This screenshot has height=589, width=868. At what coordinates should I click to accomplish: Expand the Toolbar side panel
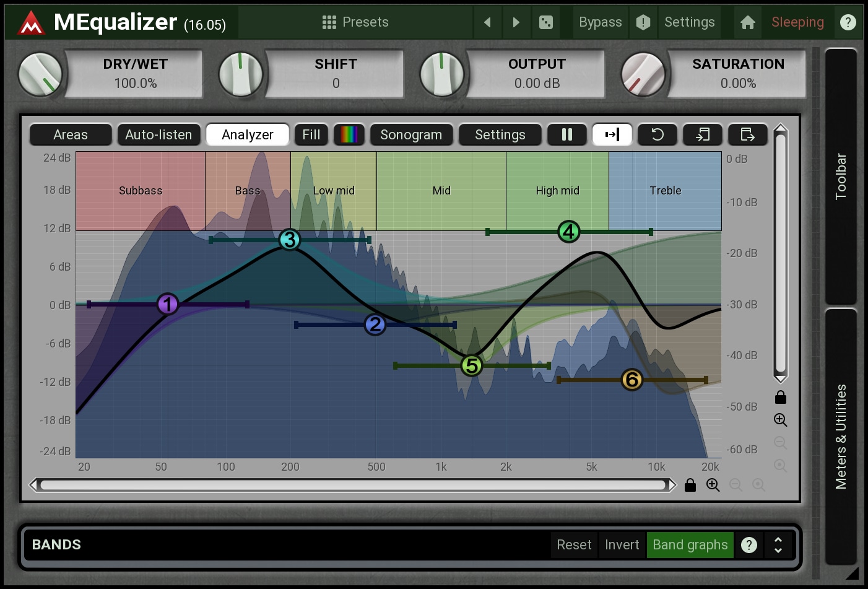[841, 177]
